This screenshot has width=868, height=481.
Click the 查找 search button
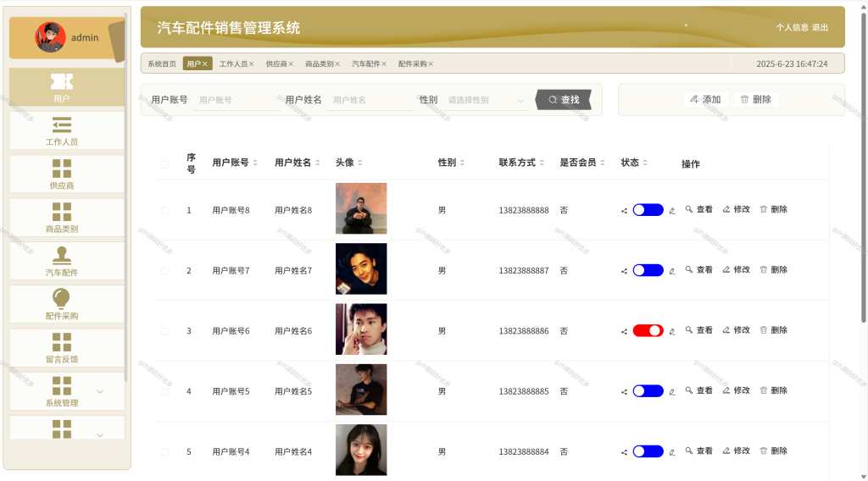tap(564, 100)
